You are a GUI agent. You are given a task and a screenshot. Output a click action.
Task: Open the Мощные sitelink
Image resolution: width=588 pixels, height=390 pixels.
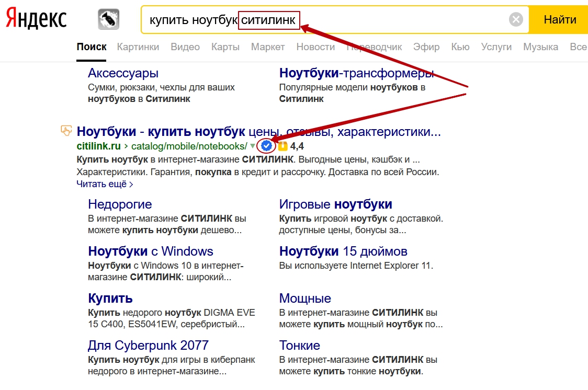coord(305,298)
